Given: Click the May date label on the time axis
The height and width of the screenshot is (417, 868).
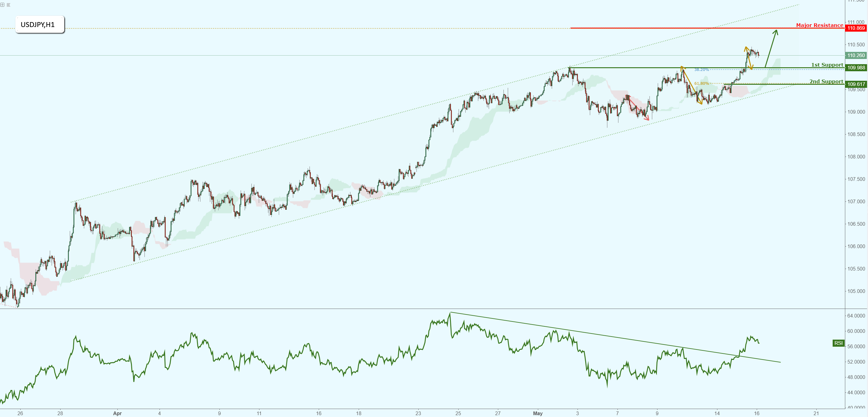Looking at the screenshot, I should point(538,413).
